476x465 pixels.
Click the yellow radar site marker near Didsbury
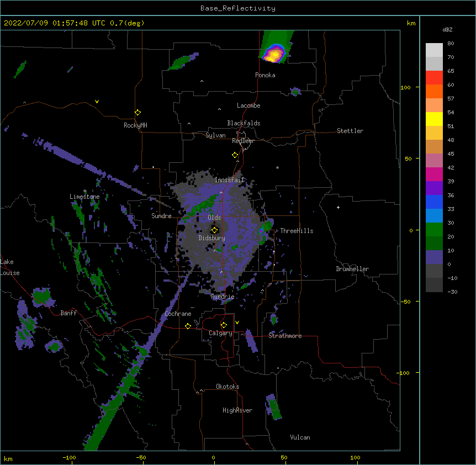click(x=214, y=230)
